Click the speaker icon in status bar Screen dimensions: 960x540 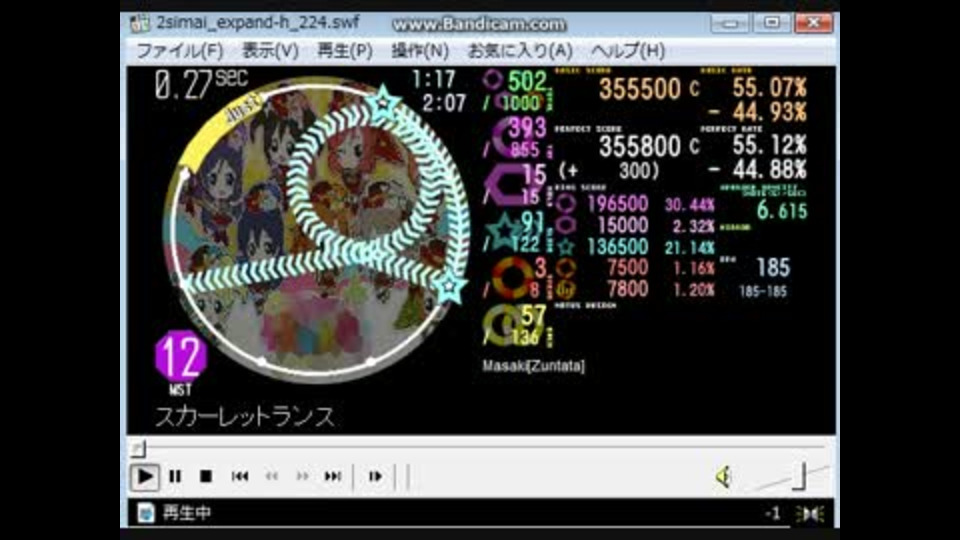(x=811, y=514)
